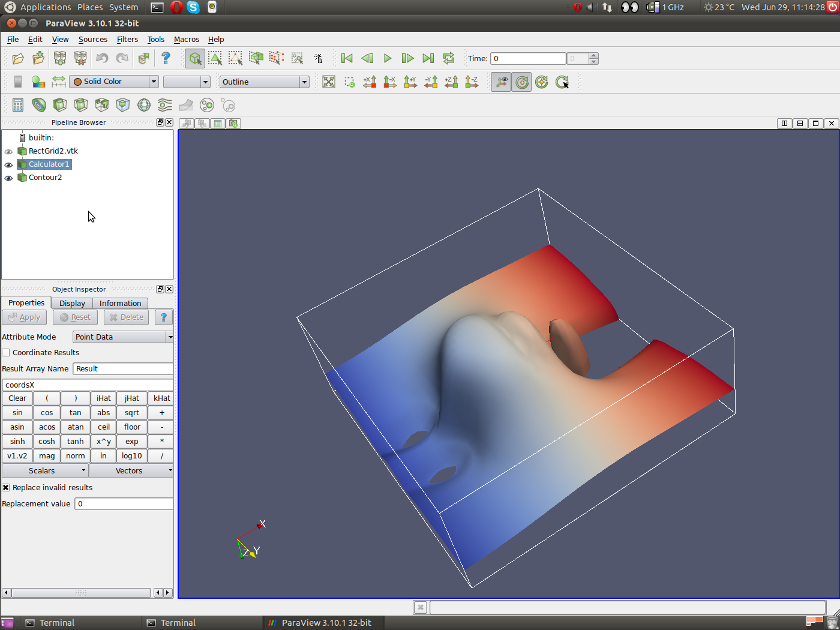Viewport: 840px width, 630px height.
Task: Click the Delete button
Action: click(127, 317)
